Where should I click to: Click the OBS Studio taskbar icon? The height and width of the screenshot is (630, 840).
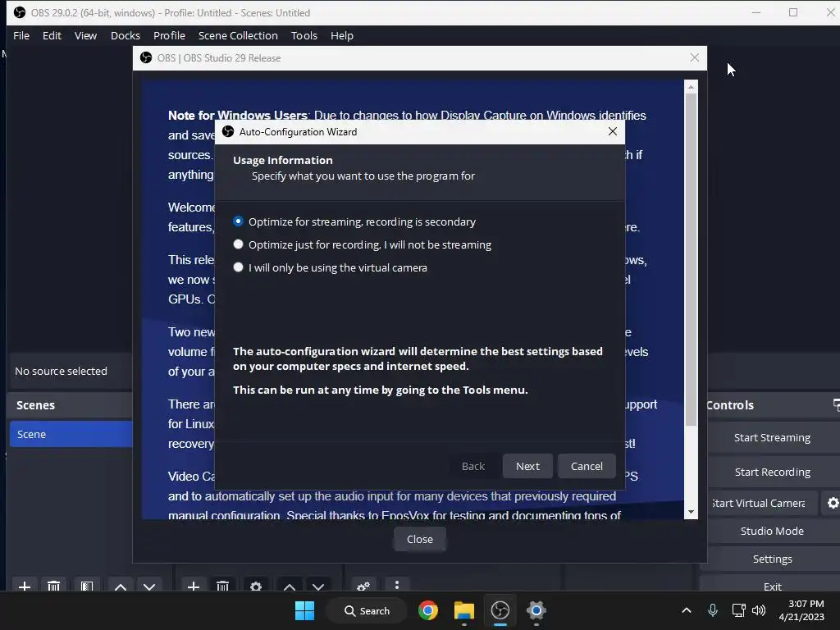click(x=500, y=610)
